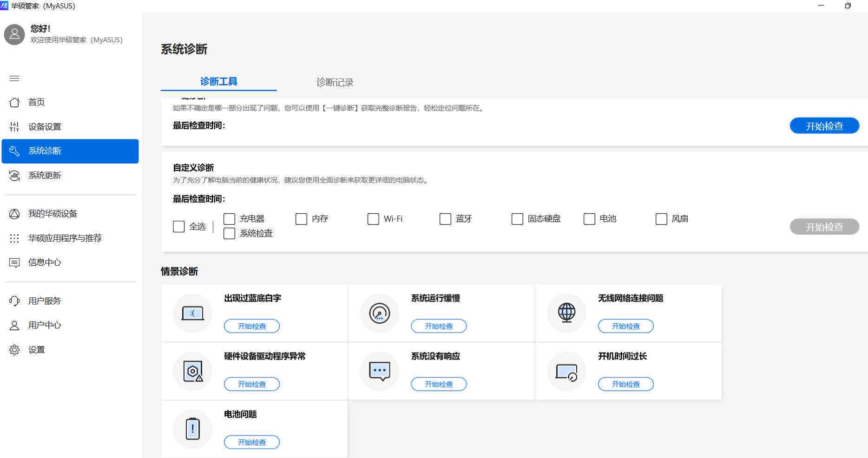
Task: Tick the 电池 checkbox
Action: pos(589,219)
